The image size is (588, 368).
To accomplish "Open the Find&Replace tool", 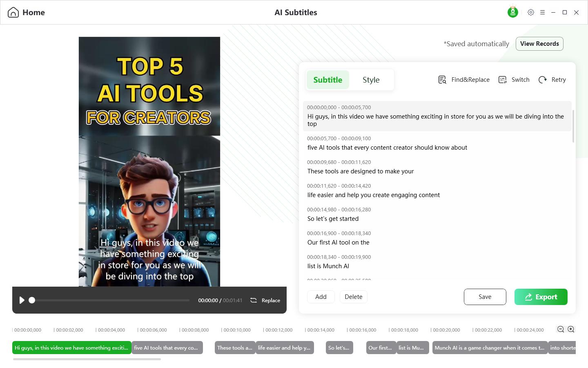I will [464, 80].
